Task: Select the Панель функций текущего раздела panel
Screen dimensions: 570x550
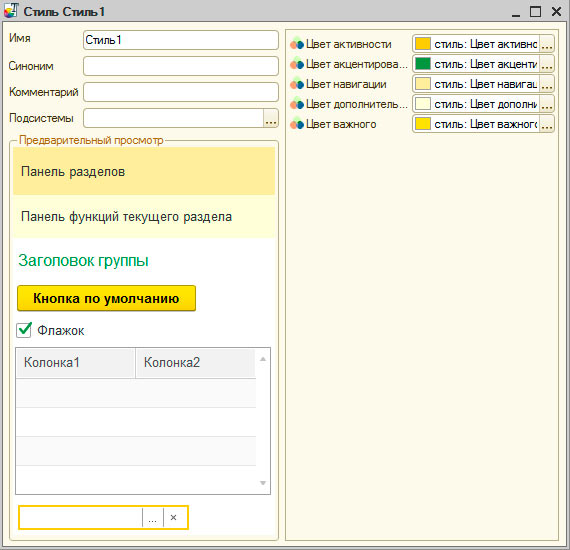Action: [144, 217]
